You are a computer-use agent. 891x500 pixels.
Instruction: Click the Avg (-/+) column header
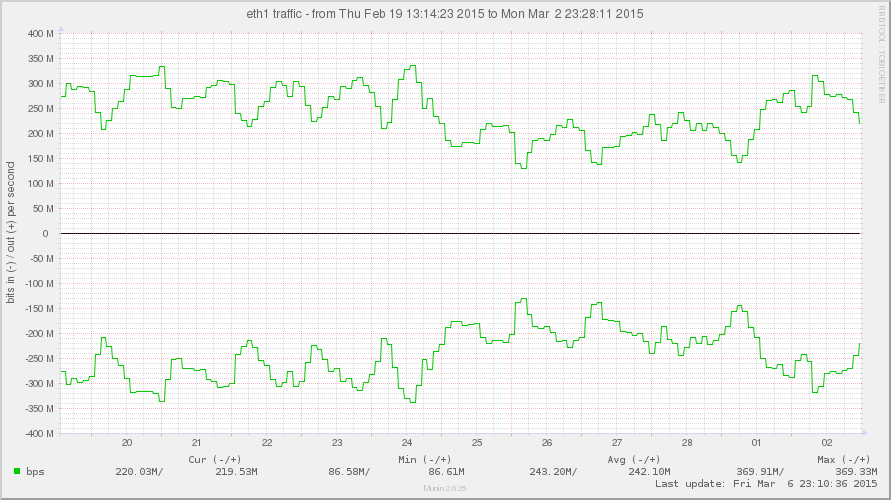[x=634, y=459]
